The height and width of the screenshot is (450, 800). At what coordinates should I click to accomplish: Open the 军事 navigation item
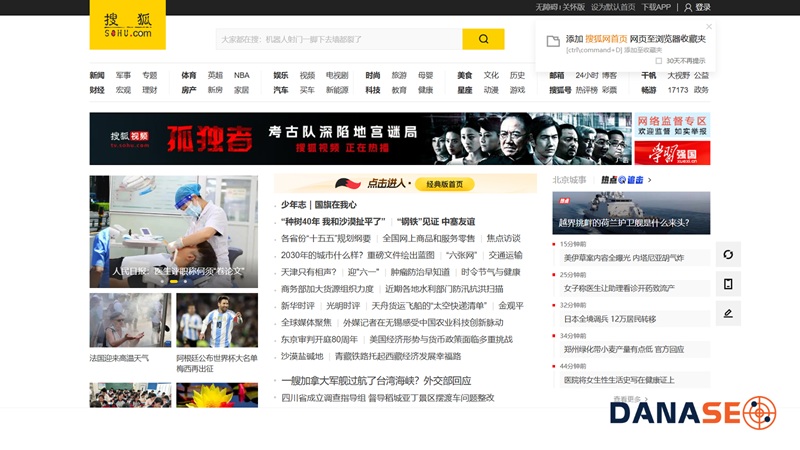tap(123, 75)
